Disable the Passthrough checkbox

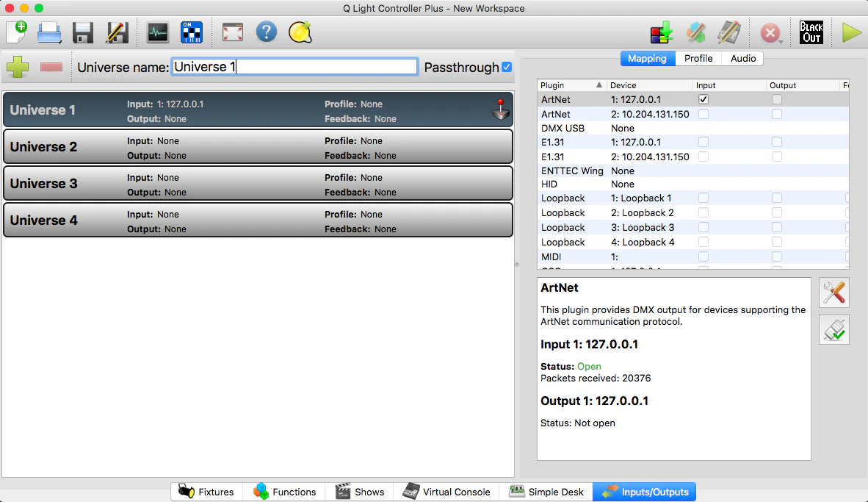pos(507,67)
